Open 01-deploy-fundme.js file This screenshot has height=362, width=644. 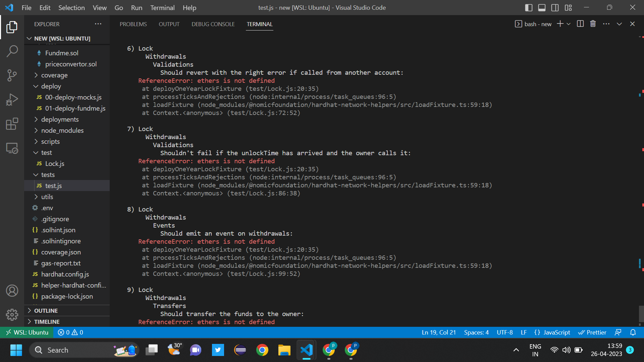[x=75, y=108]
